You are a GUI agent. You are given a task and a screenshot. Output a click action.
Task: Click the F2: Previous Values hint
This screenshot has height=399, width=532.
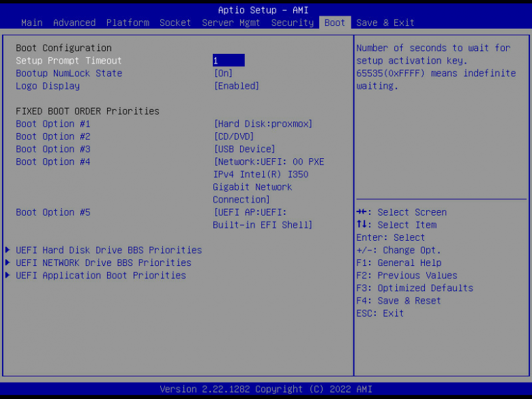pos(407,275)
